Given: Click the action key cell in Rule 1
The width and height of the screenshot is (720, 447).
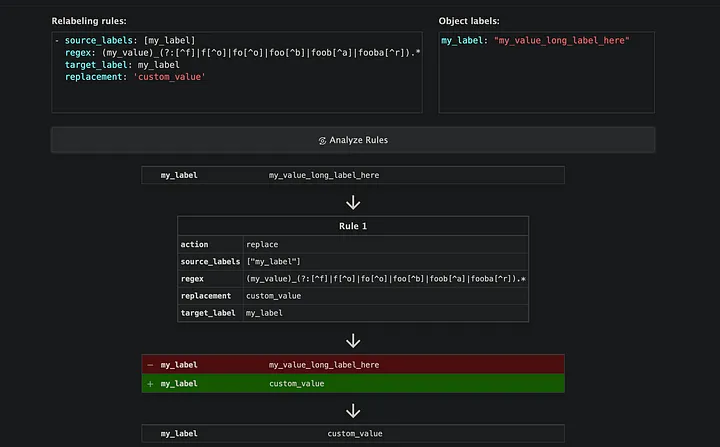Looking at the screenshot, I should 210,244.
